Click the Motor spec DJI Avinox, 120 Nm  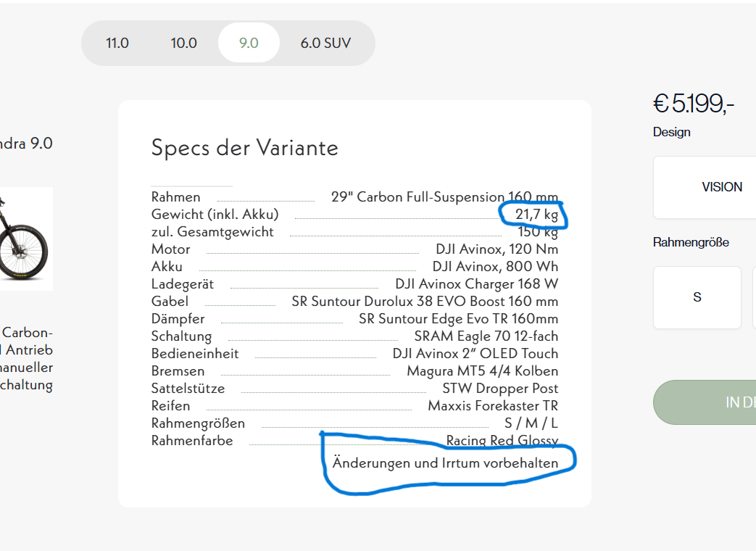tap(497, 249)
